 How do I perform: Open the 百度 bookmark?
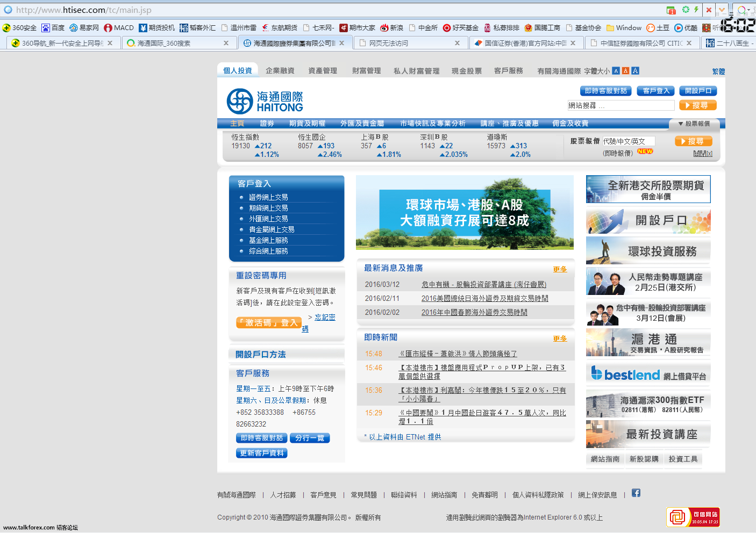tap(53, 28)
